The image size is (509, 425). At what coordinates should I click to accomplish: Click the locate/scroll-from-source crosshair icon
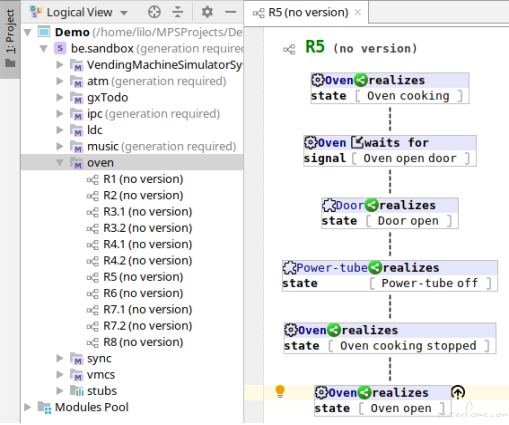point(154,12)
